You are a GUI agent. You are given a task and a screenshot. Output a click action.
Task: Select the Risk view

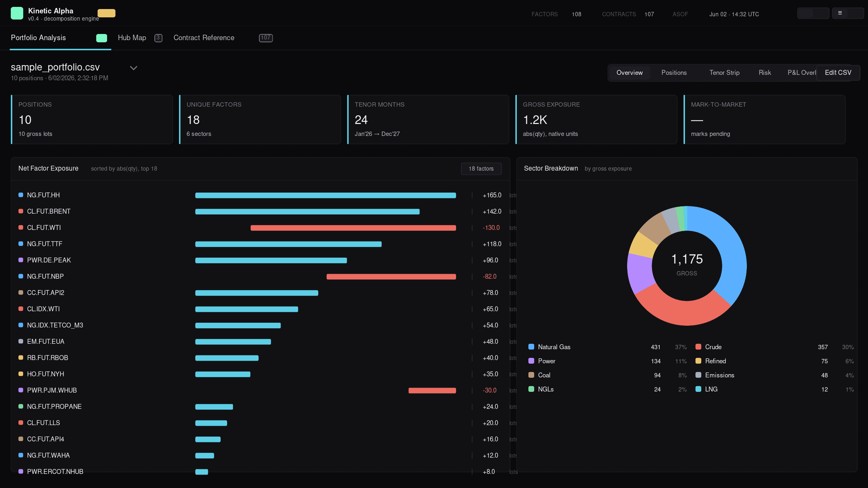(x=765, y=73)
